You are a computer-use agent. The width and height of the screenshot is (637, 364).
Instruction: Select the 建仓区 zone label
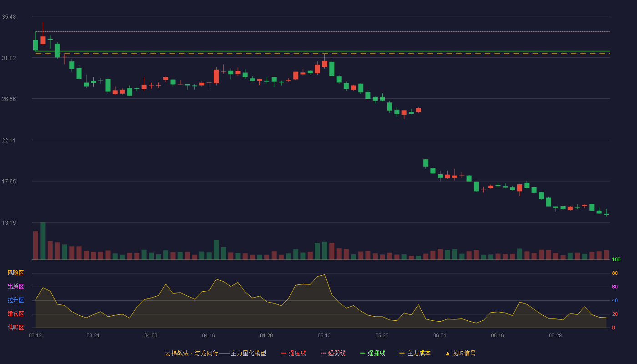click(x=15, y=314)
